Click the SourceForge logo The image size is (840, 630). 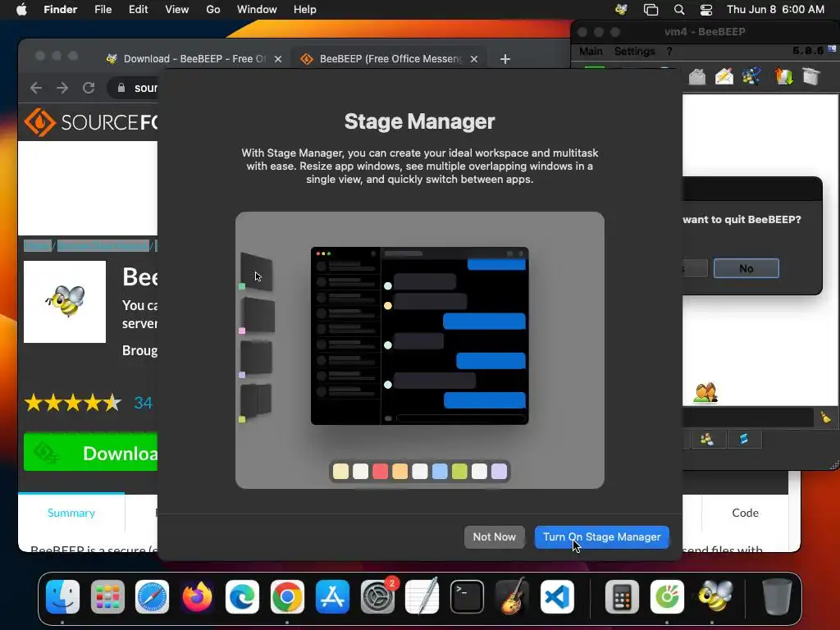91,122
